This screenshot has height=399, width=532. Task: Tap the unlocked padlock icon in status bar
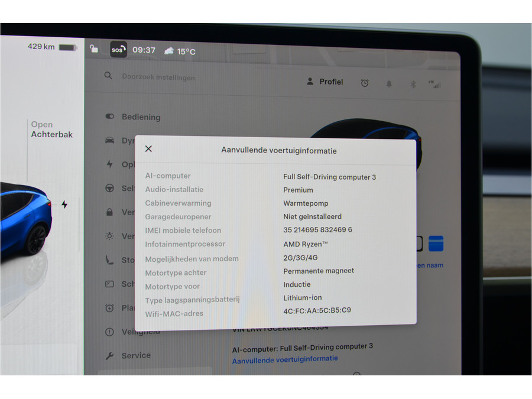point(94,48)
